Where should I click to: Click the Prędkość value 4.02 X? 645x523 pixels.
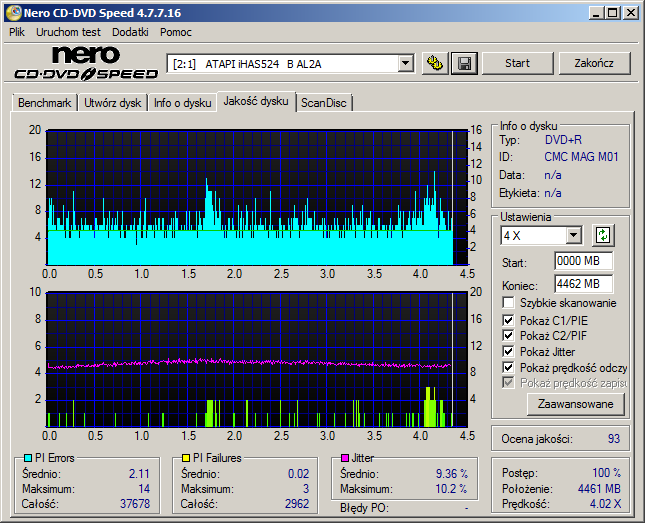(x=605, y=504)
